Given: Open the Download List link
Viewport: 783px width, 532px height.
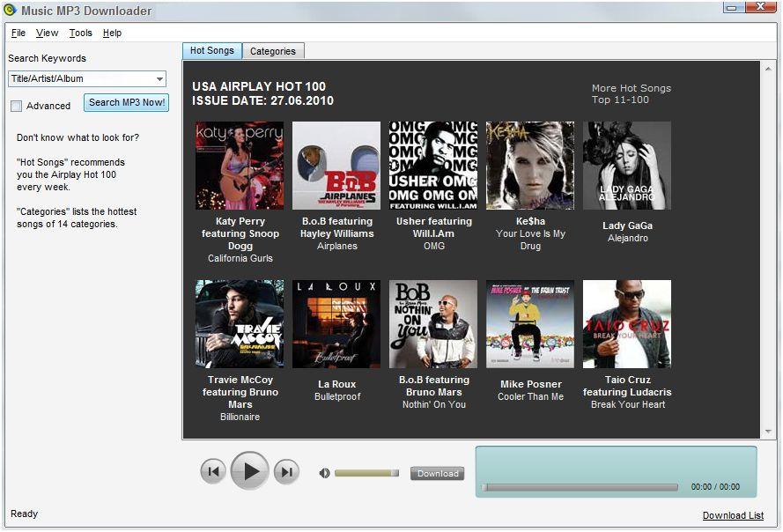Looking at the screenshot, I should pos(733,515).
